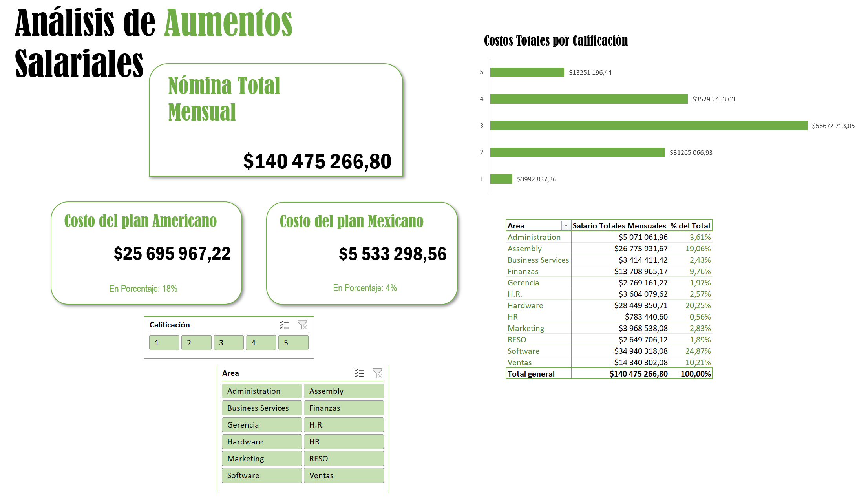Select Administration in the Area slicer
Viewport: 868px width, 499px height.
[x=261, y=391]
